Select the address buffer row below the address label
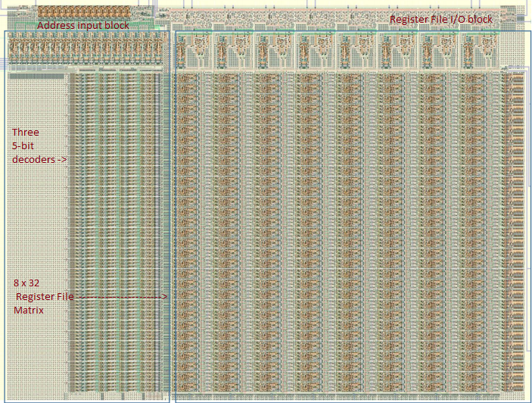Viewport: 532px width, 403px height. click(x=83, y=51)
